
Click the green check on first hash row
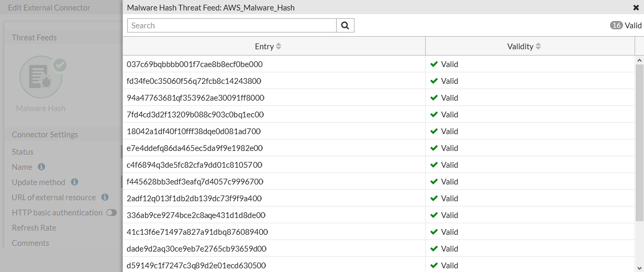coord(434,64)
